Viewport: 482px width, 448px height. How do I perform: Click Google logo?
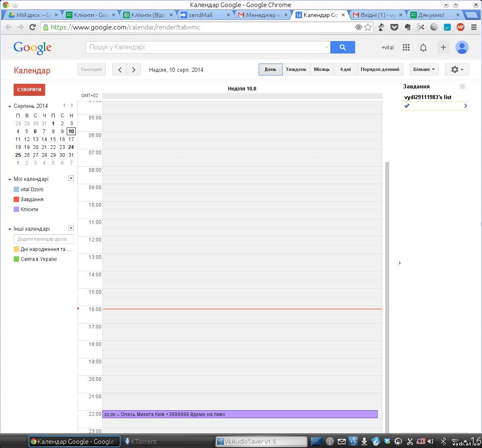coord(33,48)
